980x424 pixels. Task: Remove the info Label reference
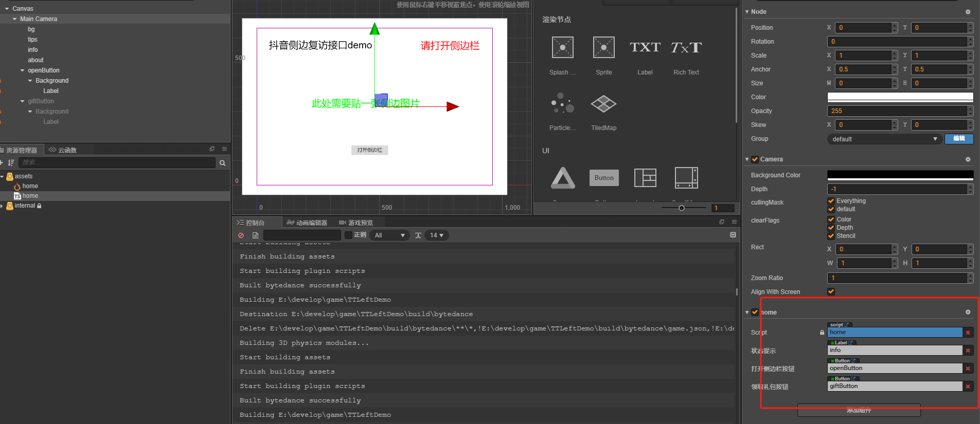click(968, 351)
